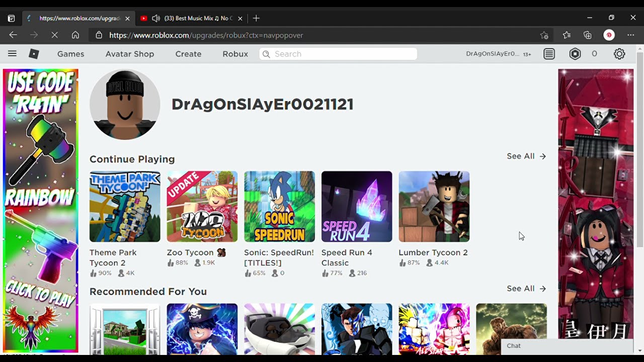Click the Rainbow code R41N ad
Viewport: 644px width, 362px height.
click(41, 211)
